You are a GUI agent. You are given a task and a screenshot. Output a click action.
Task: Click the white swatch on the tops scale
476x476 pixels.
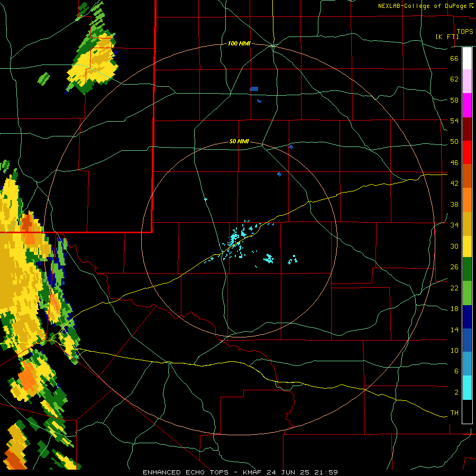[x=467, y=58]
